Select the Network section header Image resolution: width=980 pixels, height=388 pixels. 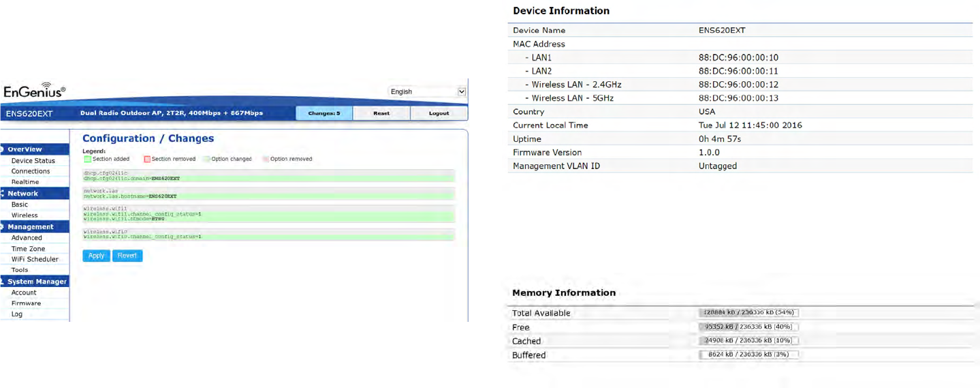34,194
